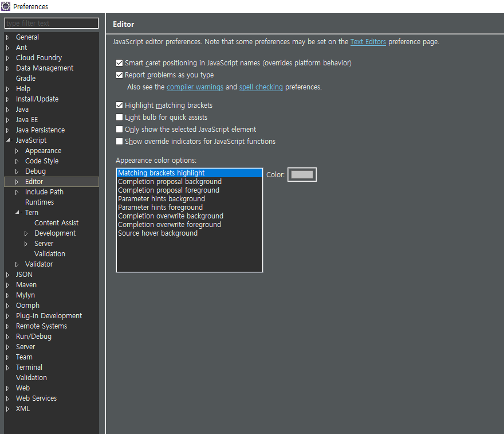Click the Eclipse Preferences window icon
This screenshot has height=434, width=504.
pyautogui.click(x=6, y=6)
